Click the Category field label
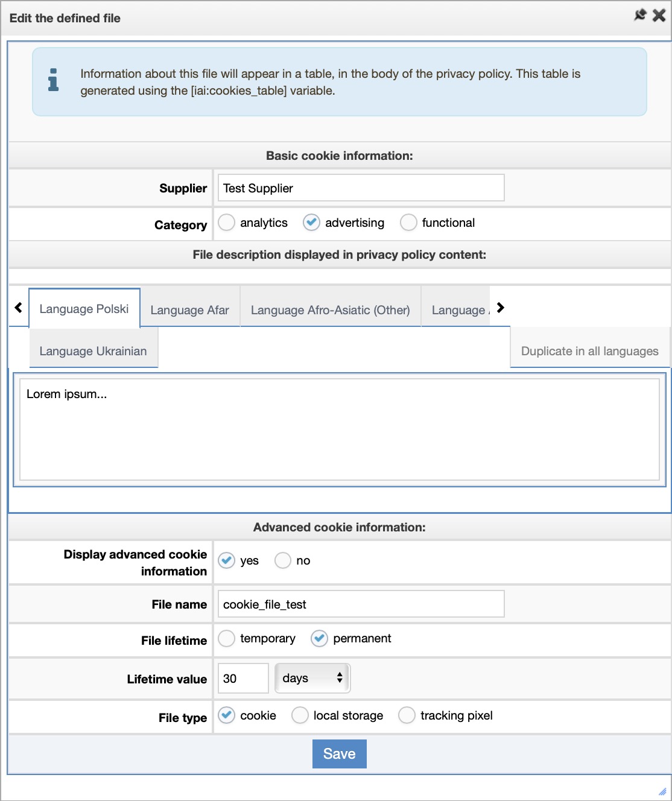 pos(180,225)
